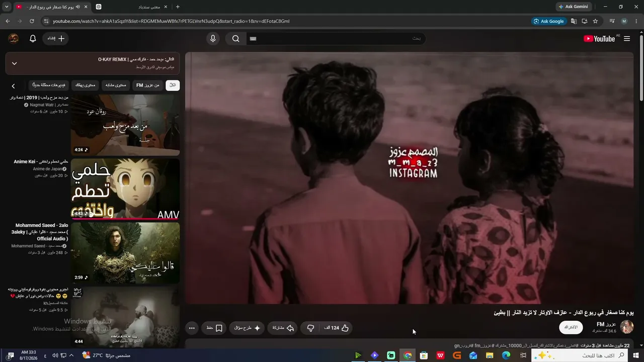Open the Anime Kei video title
This screenshot has width=644, height=362.
[41, 162]
